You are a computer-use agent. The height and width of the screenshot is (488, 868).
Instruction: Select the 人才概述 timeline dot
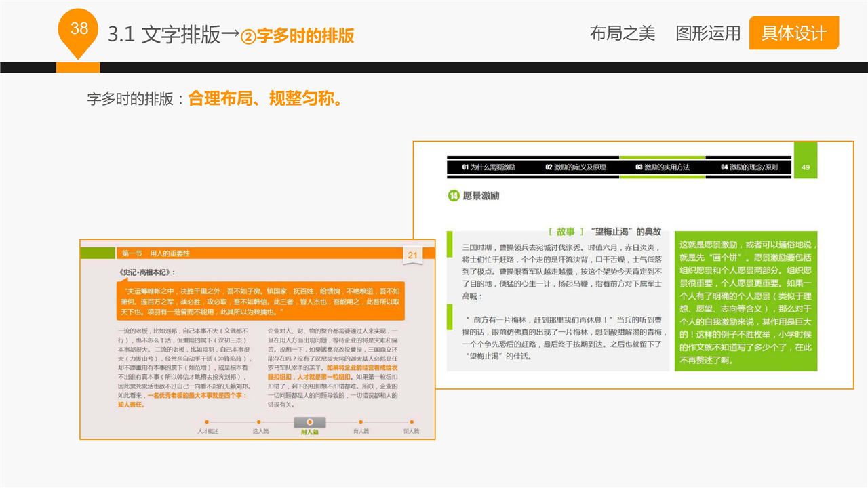click(x=208, y=422)
